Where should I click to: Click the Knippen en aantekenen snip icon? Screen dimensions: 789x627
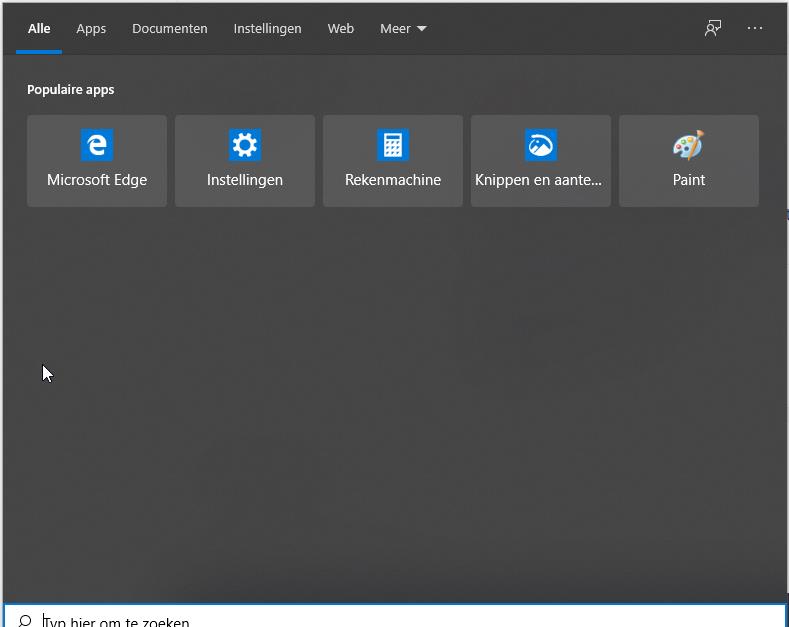541,145
